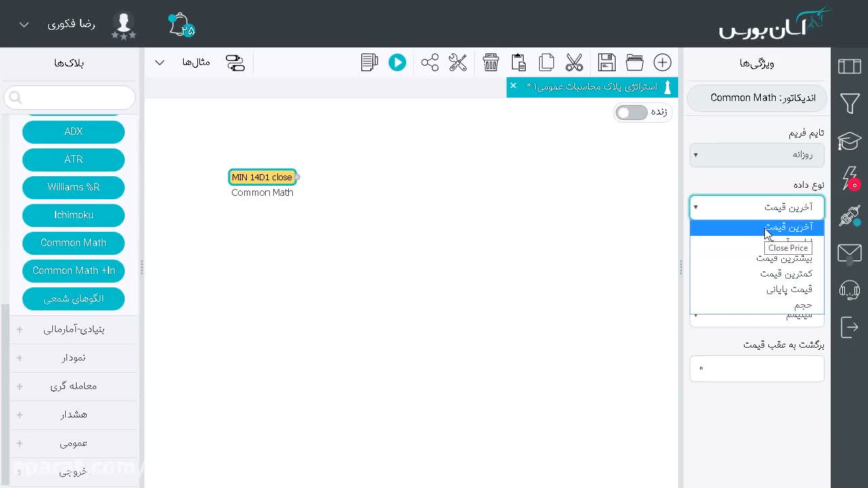Toggle the زنده live switch

point(632,113)
